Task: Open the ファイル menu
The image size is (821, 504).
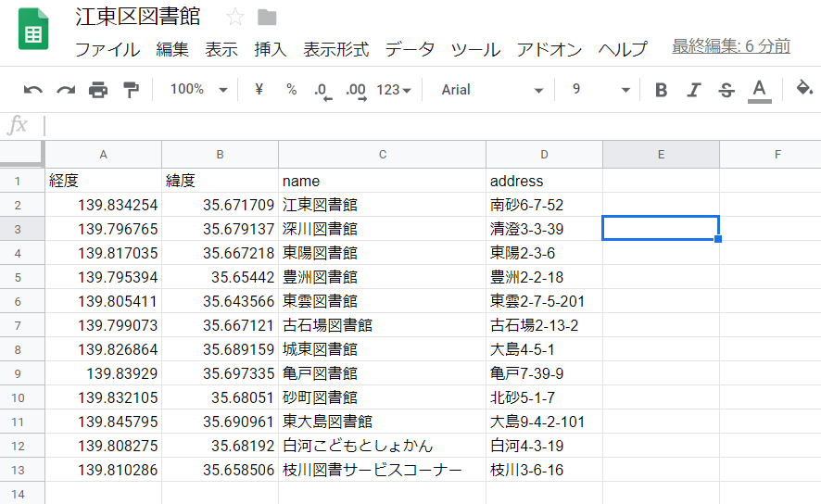Action: click(107, 49)
